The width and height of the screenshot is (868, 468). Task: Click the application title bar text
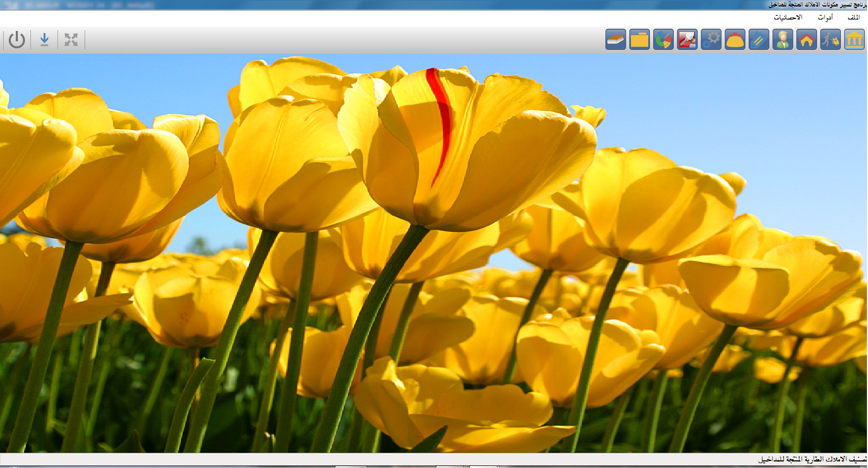tap(816, 4)
